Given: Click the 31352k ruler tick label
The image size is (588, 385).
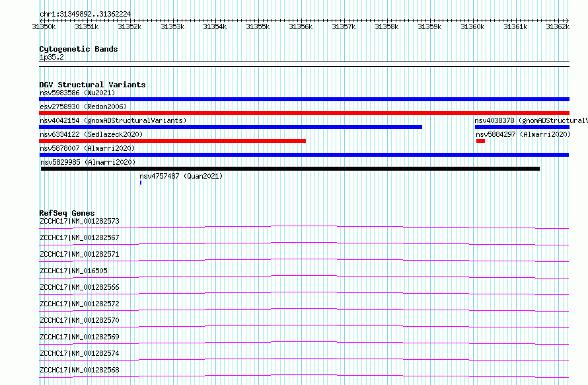Looking at the screenshot, I should click(129, 26).
